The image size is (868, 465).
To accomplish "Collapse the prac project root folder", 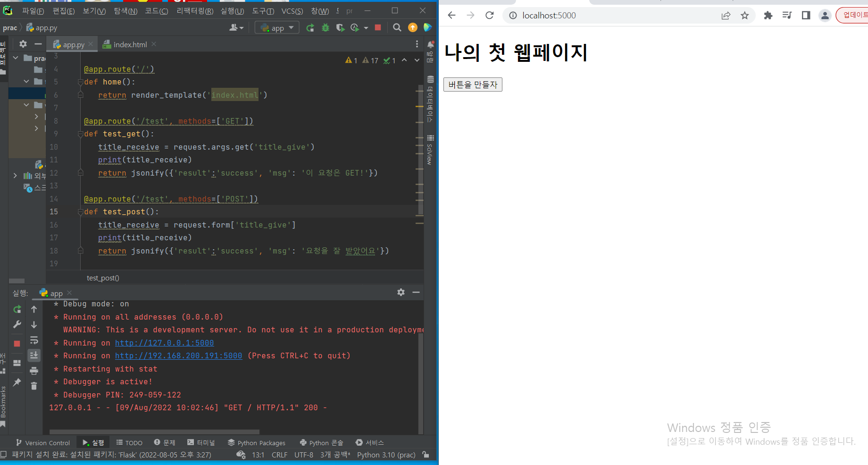I will (x=16, y=58).
